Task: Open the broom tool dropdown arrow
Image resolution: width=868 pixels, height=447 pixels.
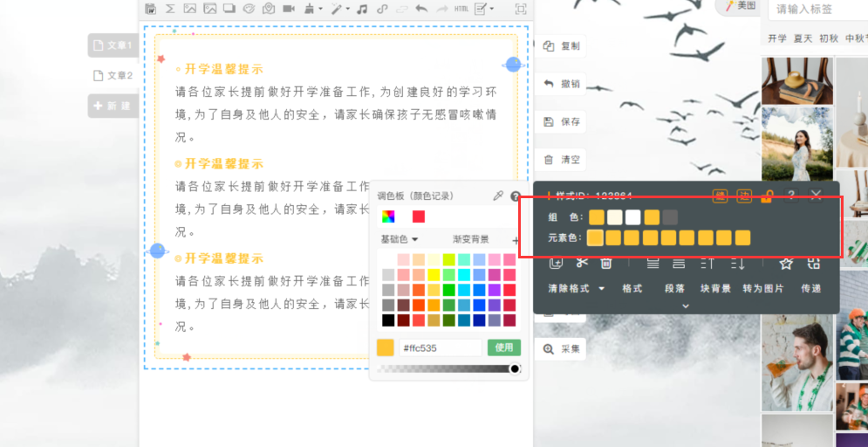Action: pyautogui.click(x=320, y=9)
